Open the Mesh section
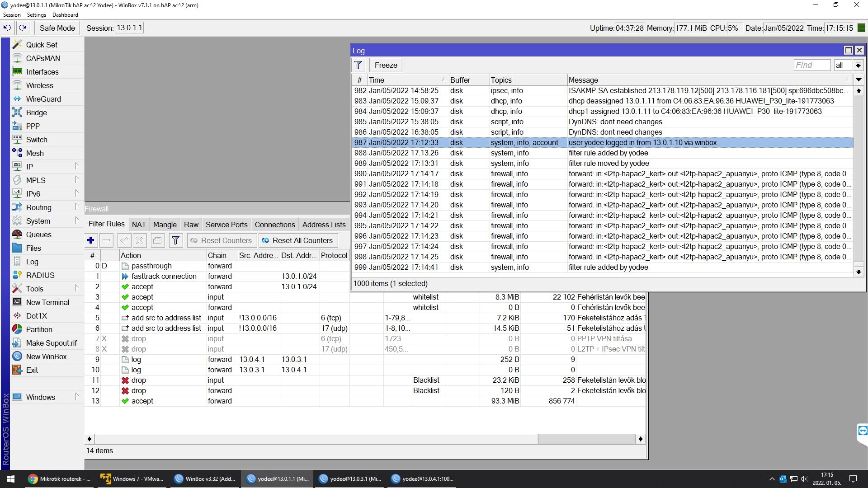Screen dimensions: 868x488 34,153
